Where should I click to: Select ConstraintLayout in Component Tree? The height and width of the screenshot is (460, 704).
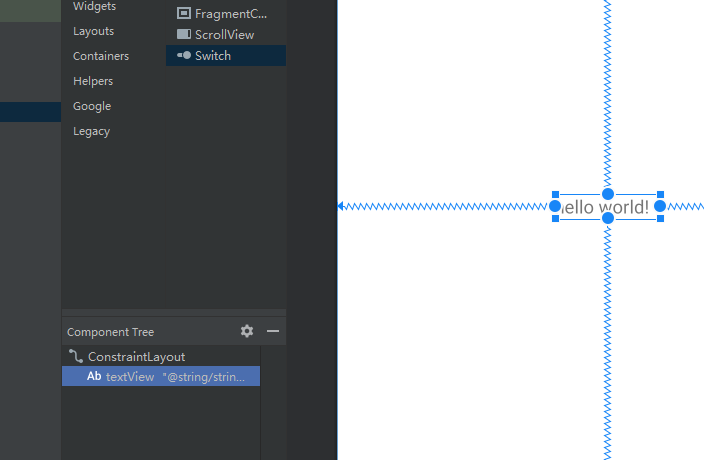click(x=161, y=357)
